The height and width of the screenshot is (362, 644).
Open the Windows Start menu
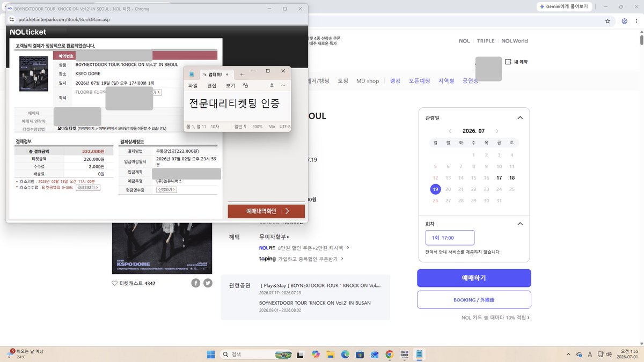pyautogui.click(x=211, y=354)
